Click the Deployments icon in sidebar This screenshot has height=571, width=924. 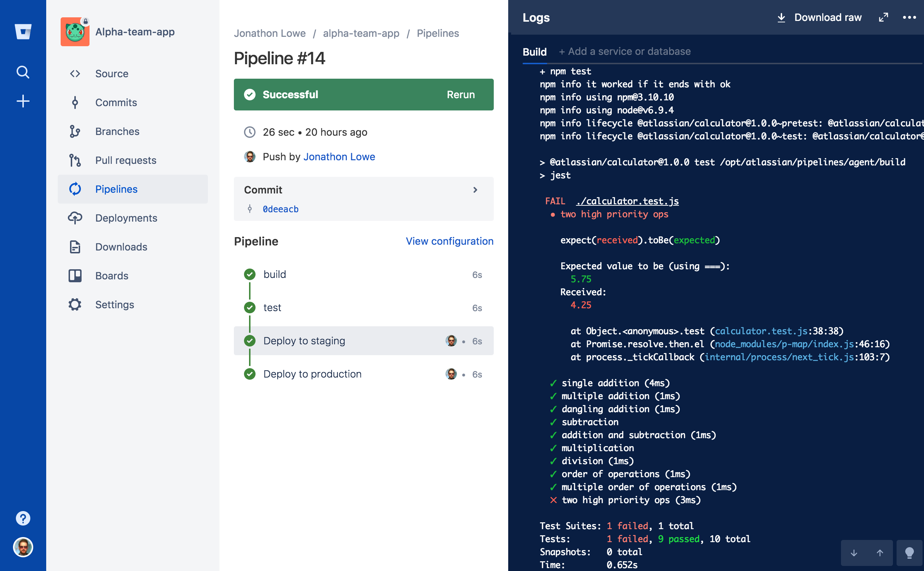(76, 218)
